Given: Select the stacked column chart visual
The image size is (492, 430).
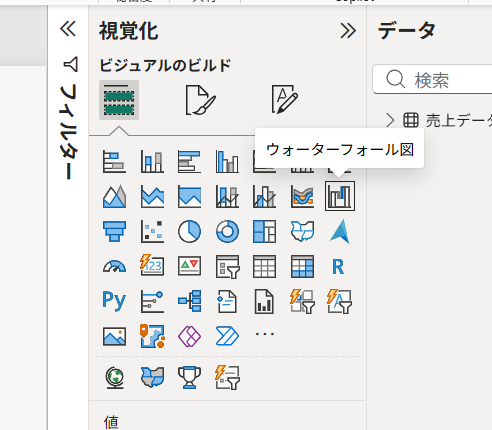Looking at the screenshot, I should (x=152, y=161).
